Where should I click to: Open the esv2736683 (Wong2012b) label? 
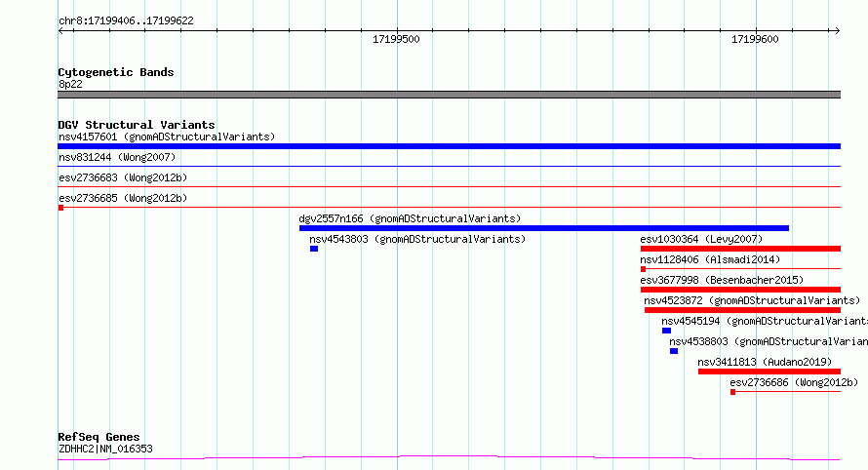click(x=123, y=177)
